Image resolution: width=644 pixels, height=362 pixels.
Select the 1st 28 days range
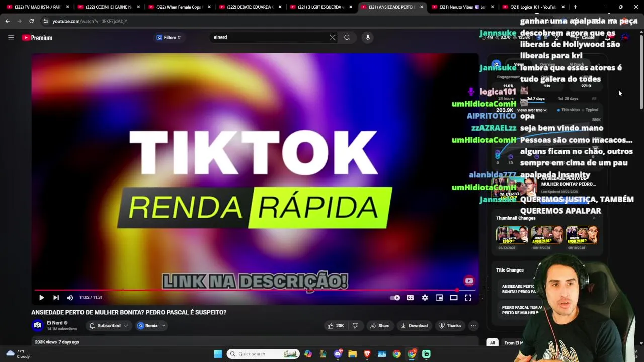point(568,98)
